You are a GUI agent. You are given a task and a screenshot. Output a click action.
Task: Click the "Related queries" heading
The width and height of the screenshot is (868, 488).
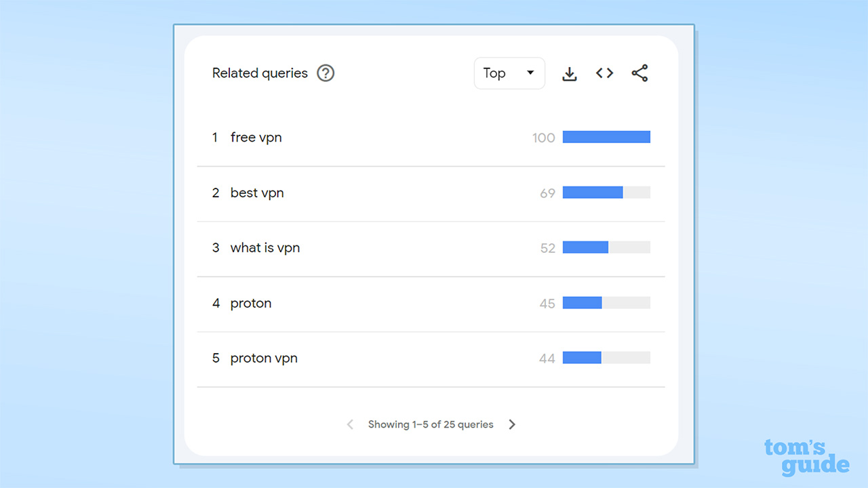click(260, 73)
